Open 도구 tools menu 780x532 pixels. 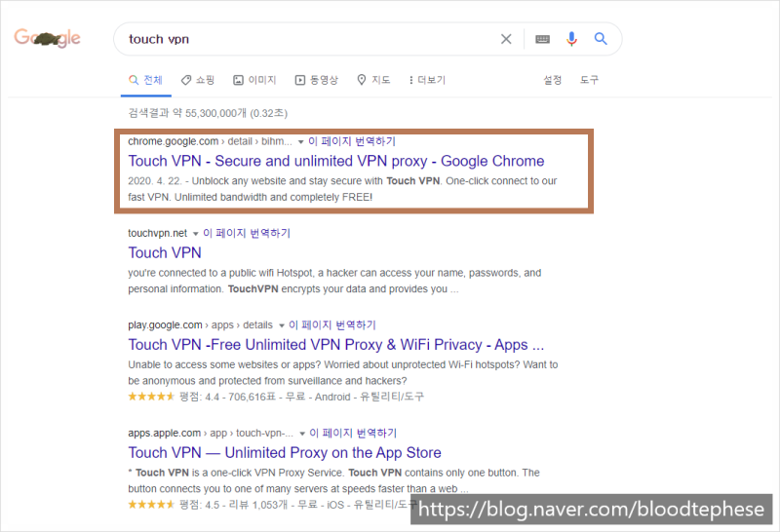point(589,80)
